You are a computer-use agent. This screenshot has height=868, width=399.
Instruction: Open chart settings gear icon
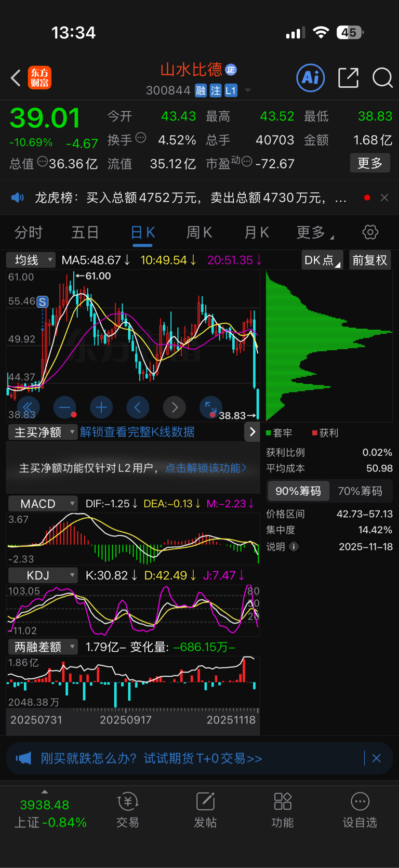pyautogui.click(x=370, y=232)
